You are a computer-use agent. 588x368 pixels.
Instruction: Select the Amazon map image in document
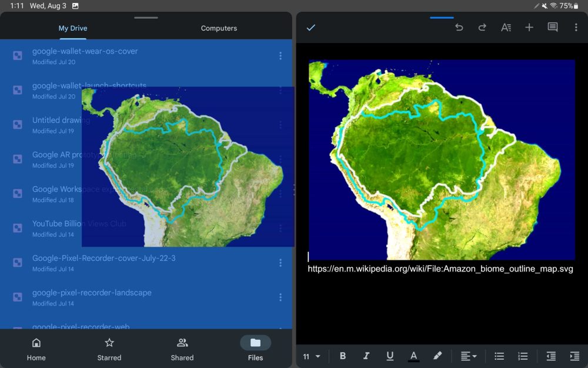click(442, 159)
